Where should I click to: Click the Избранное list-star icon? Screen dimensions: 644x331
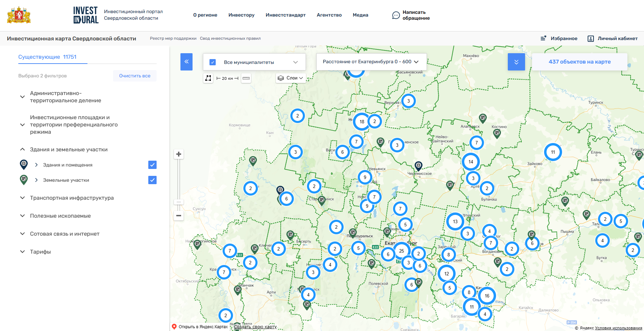(543, 38)
